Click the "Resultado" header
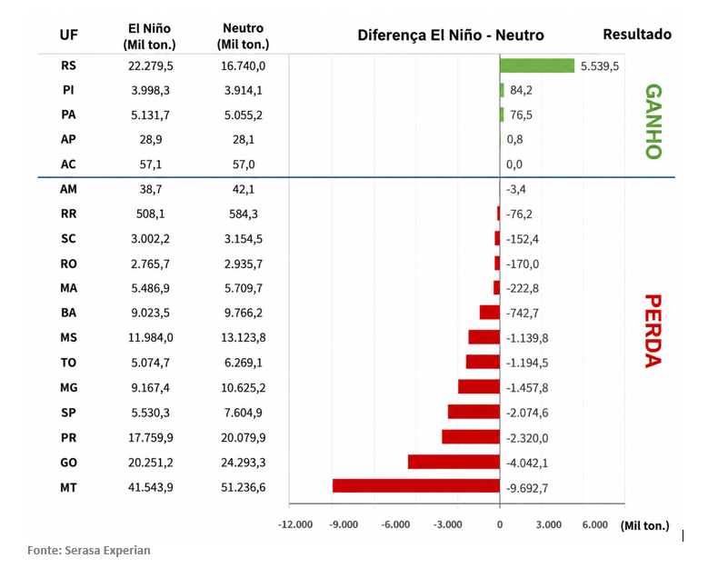 (637, 35)
